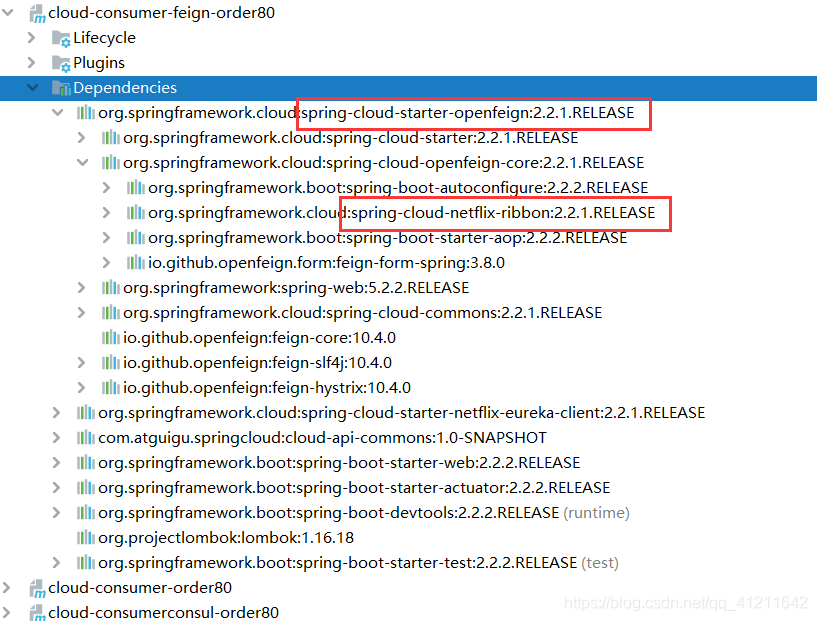817x621 pixels.
Task: Click the Dependencies folder icon
Action: [61, 89]
